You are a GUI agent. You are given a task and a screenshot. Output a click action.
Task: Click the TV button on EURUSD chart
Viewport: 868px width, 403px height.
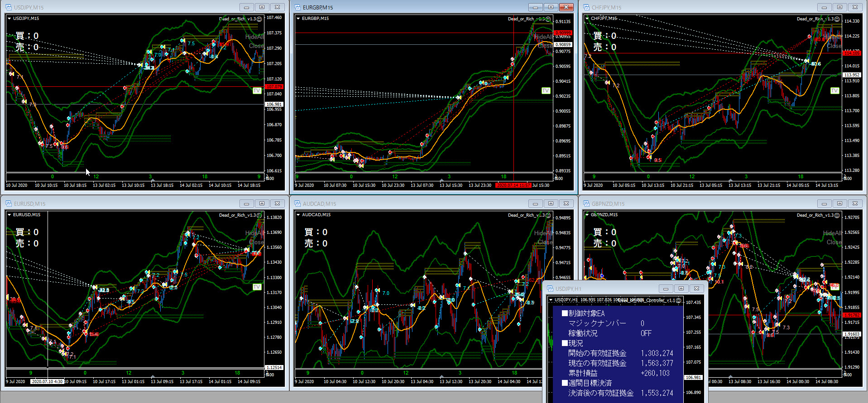(x=257, y=287)
